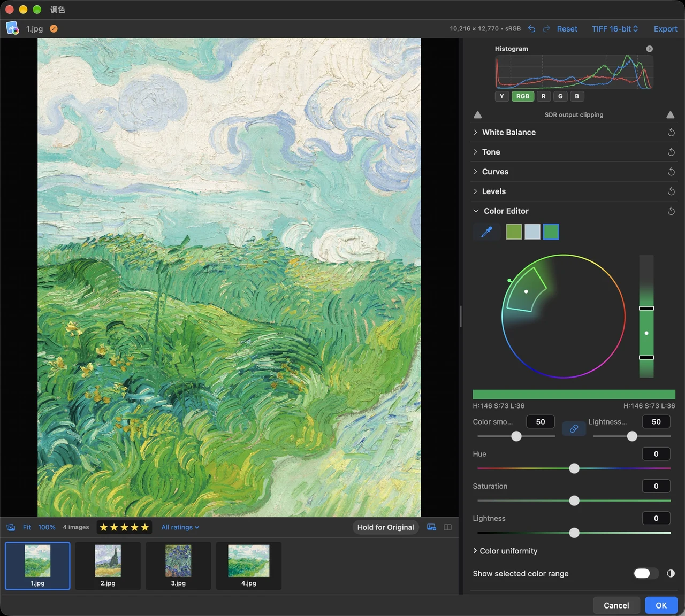Set zoom to Fit
The height and width of the screenshot is (616, 685).
tap(27, 527)
